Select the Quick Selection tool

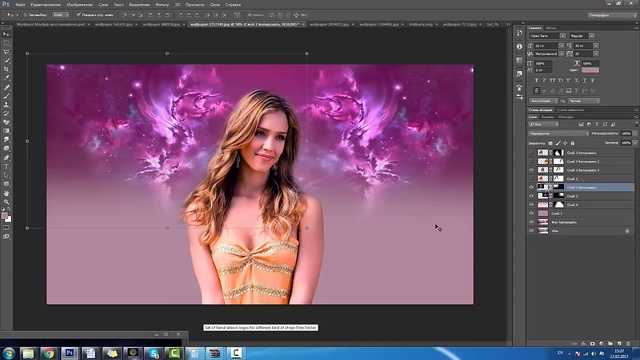point(6,60)
